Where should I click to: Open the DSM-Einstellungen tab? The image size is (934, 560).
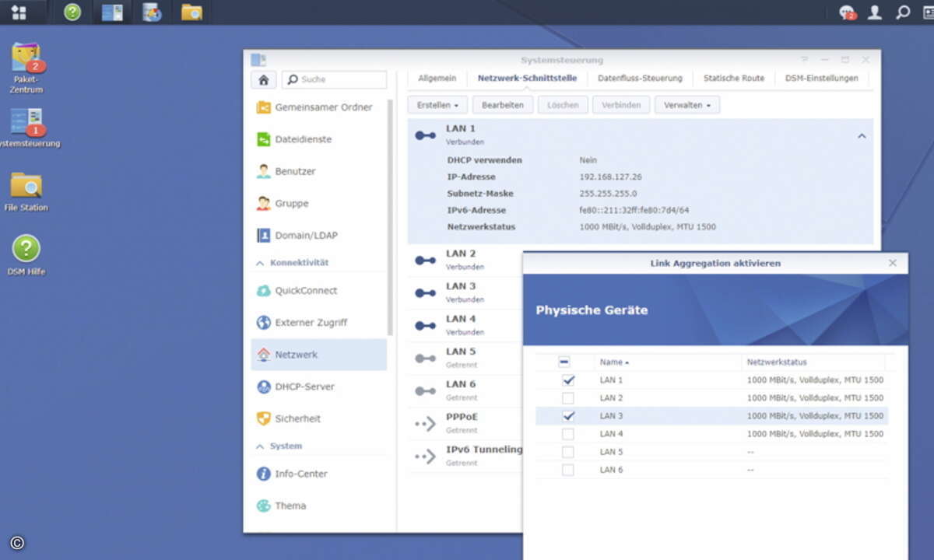point(821,78)
